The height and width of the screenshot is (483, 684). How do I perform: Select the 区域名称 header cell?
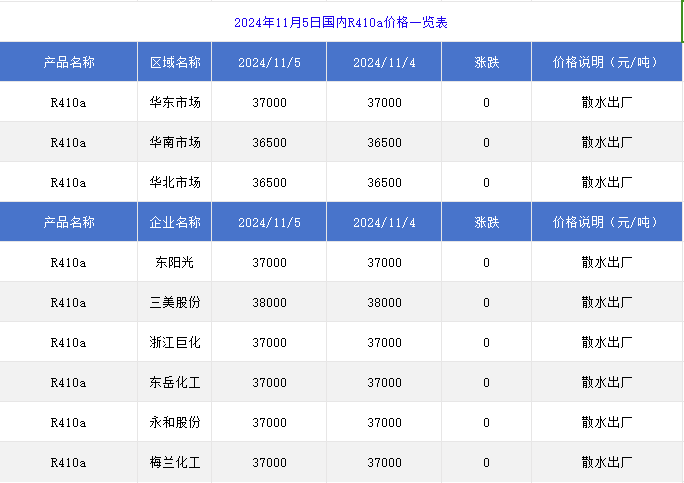coord(175,62)
